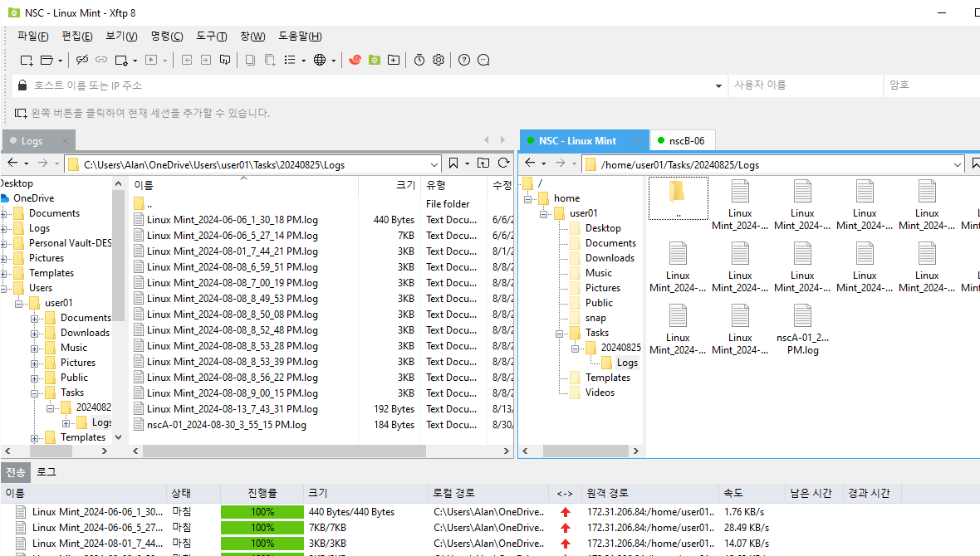Open the 파일(F) menu
The height and width of the screenshot is (556, 980).
33,37
